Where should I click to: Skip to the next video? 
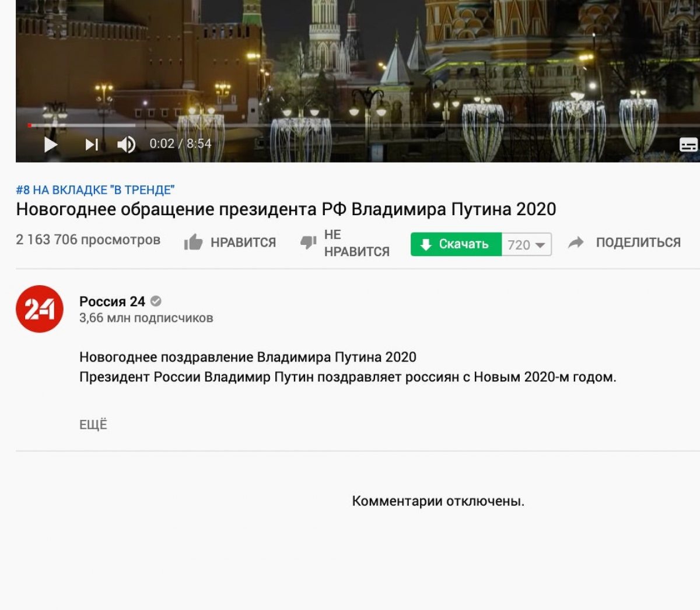click(x=92, y=144)
